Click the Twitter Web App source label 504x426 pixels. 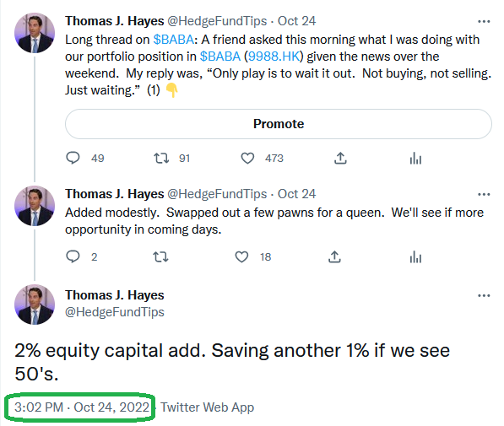coord(208,407)
